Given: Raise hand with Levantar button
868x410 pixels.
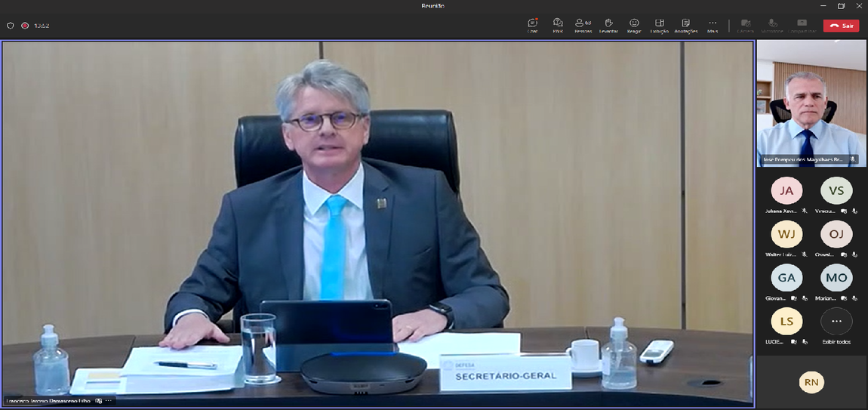Looking at the screenshot, I should point(608,25).
